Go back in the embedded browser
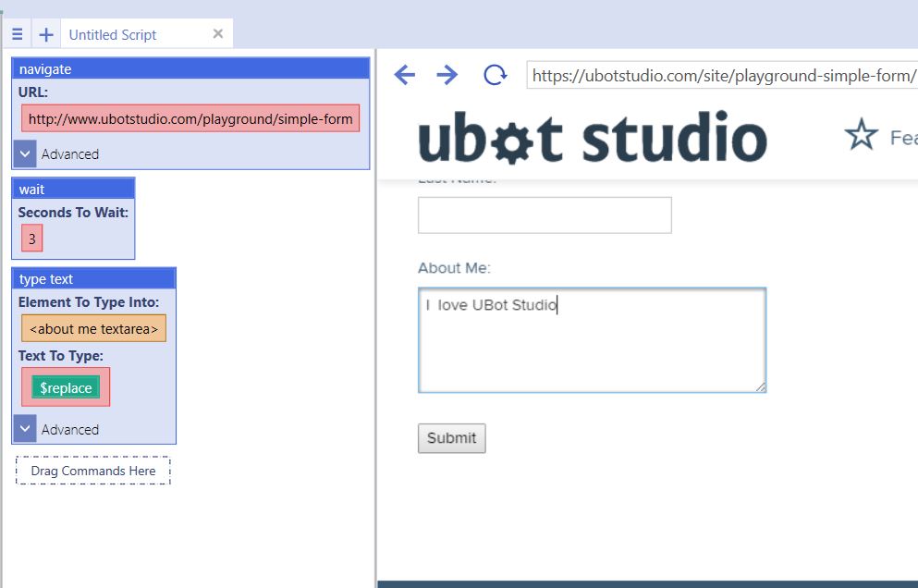Viewport: 918px width, 588px height. [x=405, y=75]
